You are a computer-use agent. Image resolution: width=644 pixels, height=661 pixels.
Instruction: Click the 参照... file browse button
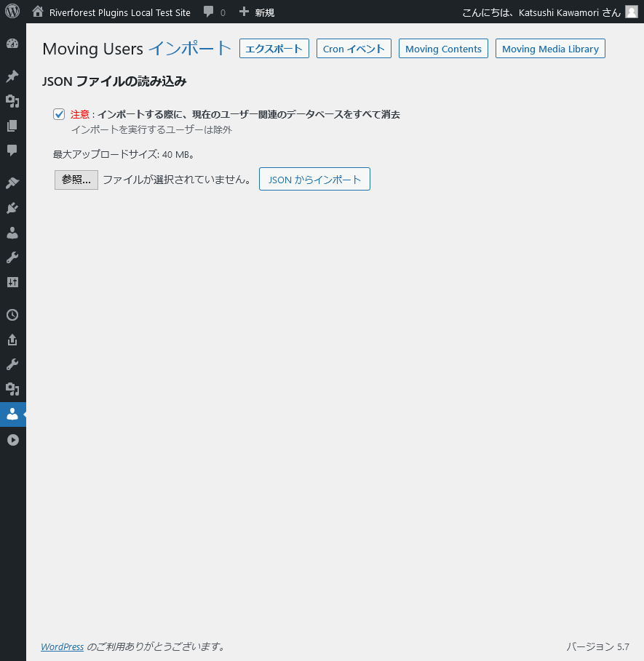[x=76, y=180]
